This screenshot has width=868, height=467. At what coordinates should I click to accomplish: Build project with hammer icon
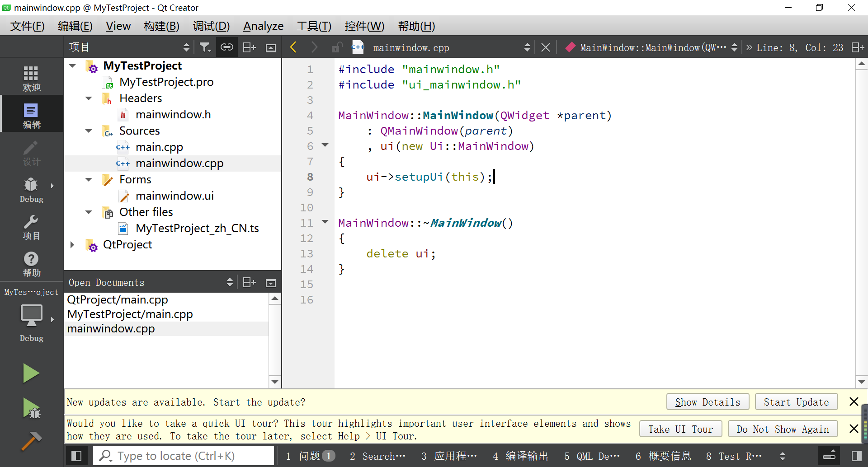coord(31,441)
